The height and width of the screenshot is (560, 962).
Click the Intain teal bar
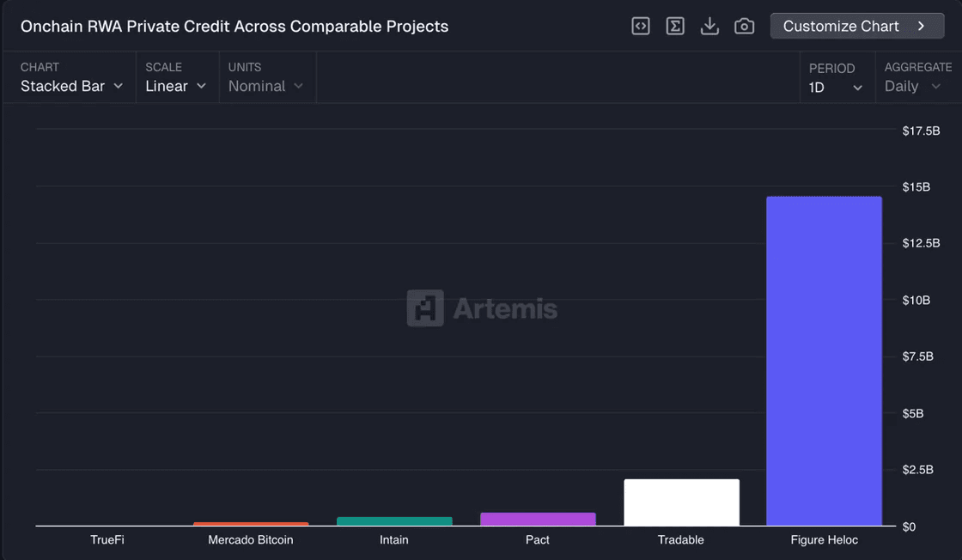point(394,521)
